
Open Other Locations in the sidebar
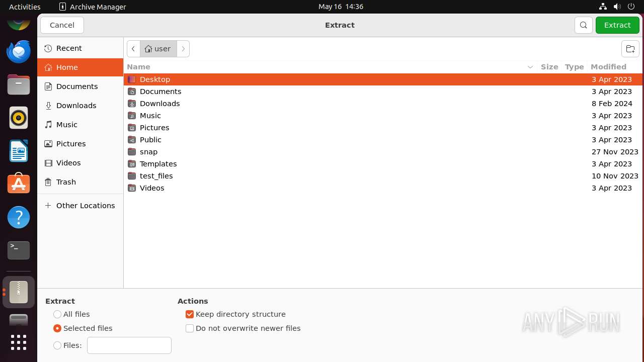(x=80, y=206)
